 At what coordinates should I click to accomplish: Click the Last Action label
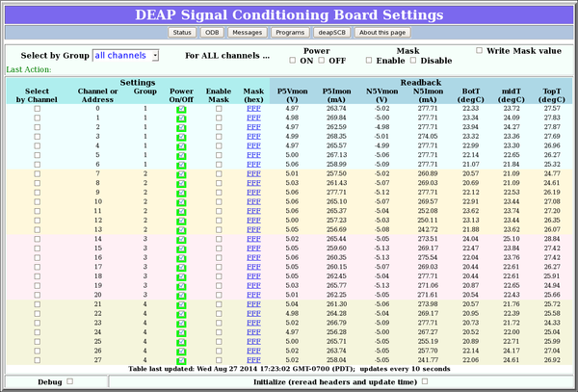click(29, 69)
